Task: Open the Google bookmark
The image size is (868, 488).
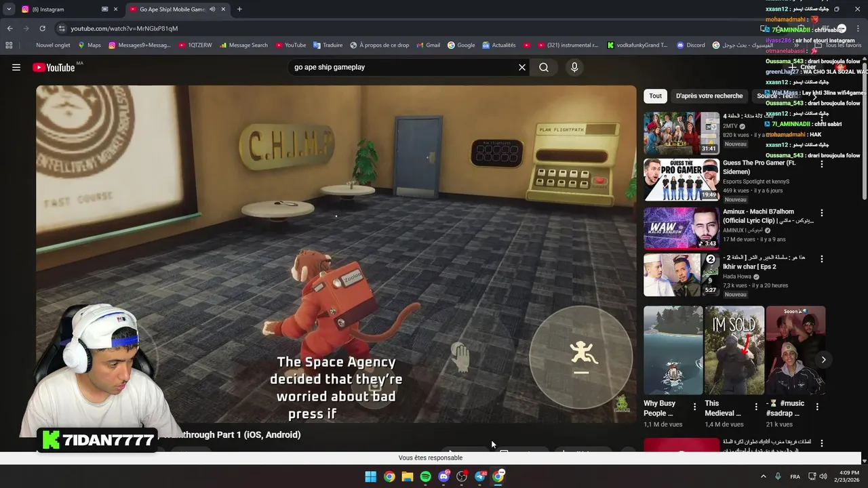Action: tap(461, 45)
